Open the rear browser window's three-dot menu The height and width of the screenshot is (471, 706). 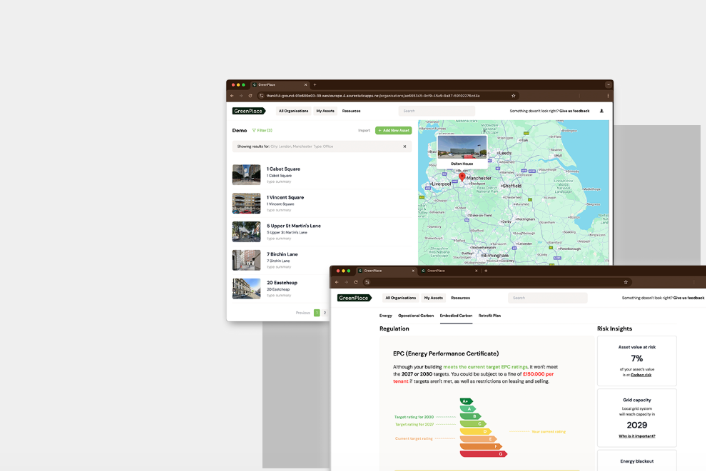click(x=608, y=95)
